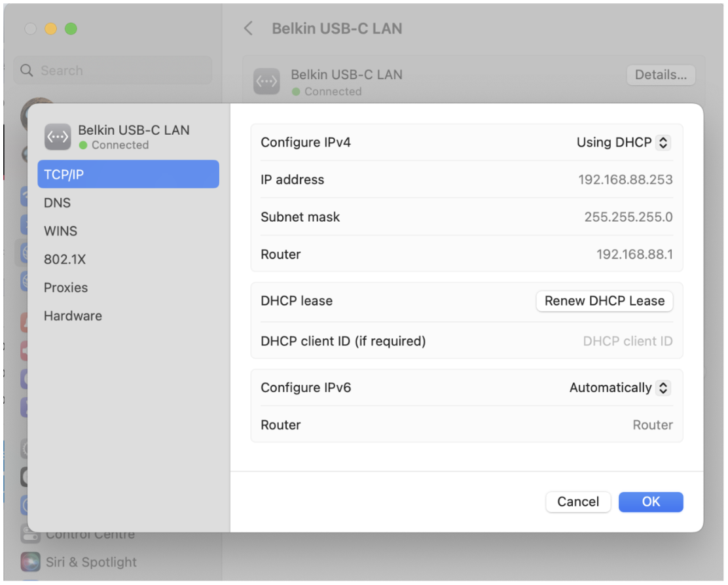Cancel the TCP/IP configuration dialog
Image resolution: width=728 pixels, height=585 pixels.
click(x=578, y=502)
